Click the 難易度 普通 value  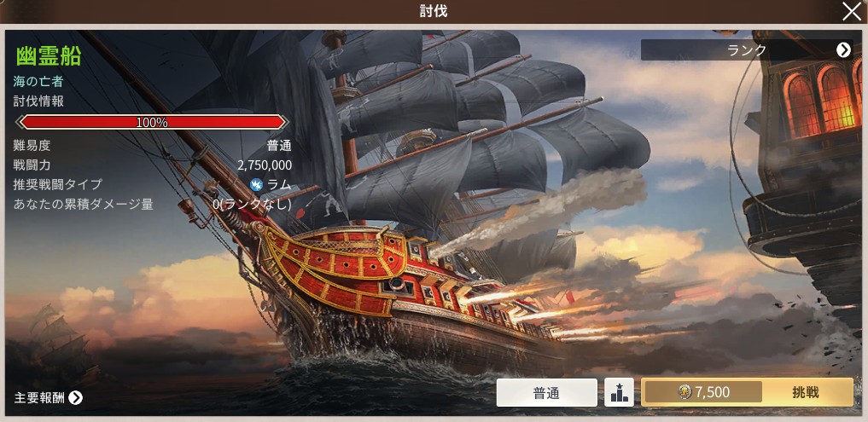pyautogui.click(x=279, y=146)
